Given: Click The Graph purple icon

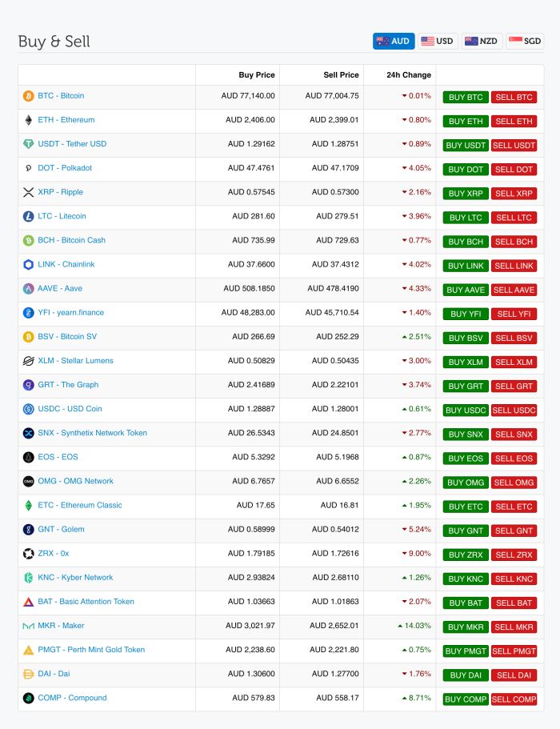Looking at the screenshot, I should (x=28, y=385).
